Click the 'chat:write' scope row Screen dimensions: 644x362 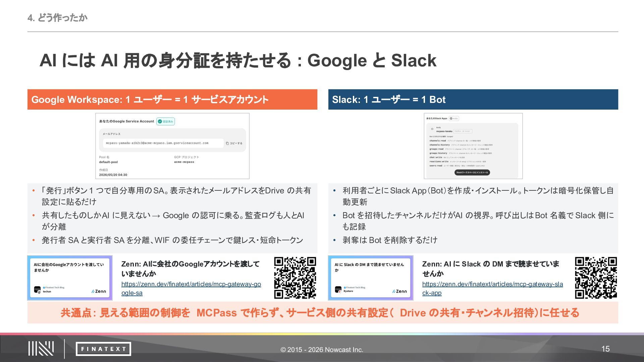[x=447, y=158]
